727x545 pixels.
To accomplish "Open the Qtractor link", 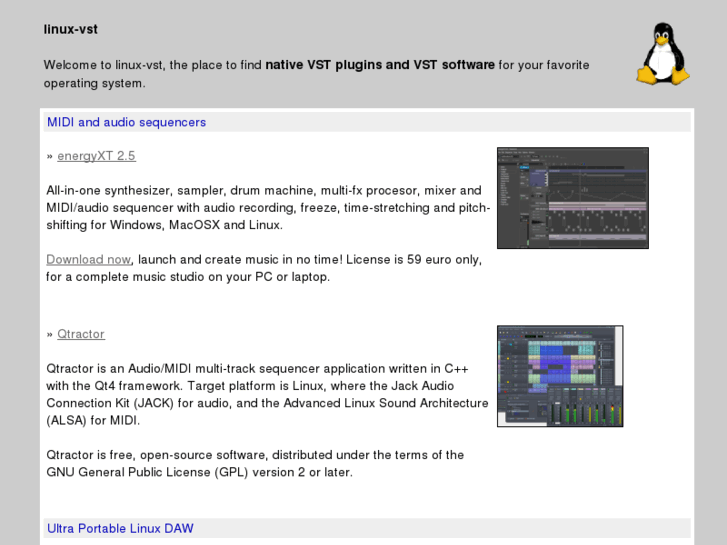I will click(x=81, y=334).
